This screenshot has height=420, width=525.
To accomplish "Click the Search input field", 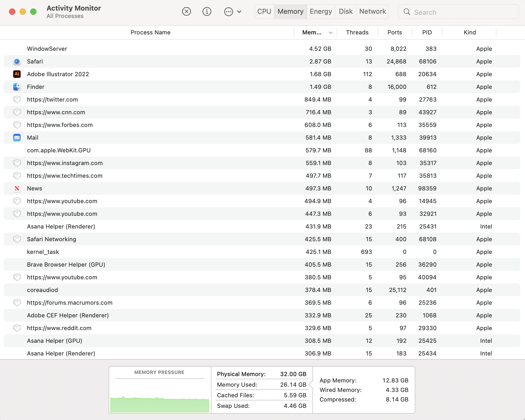I will [458, 12].
